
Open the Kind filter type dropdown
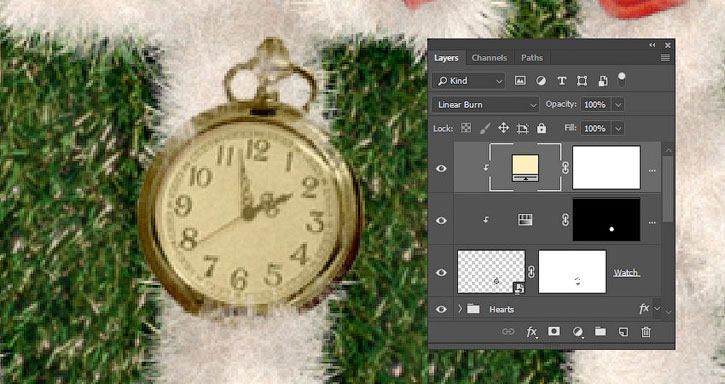click(469, 81)
